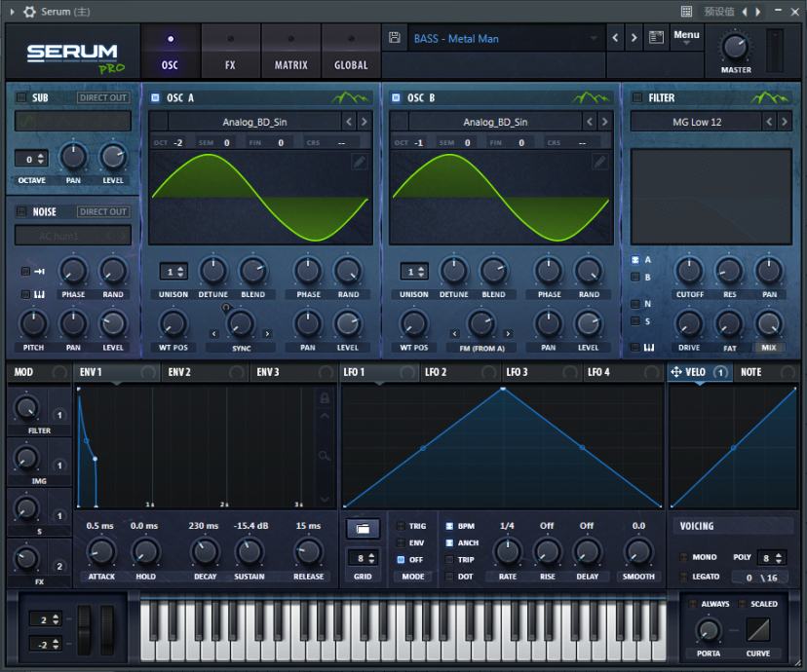Click the envelope zoom magnifier icon

pos(326,456)
